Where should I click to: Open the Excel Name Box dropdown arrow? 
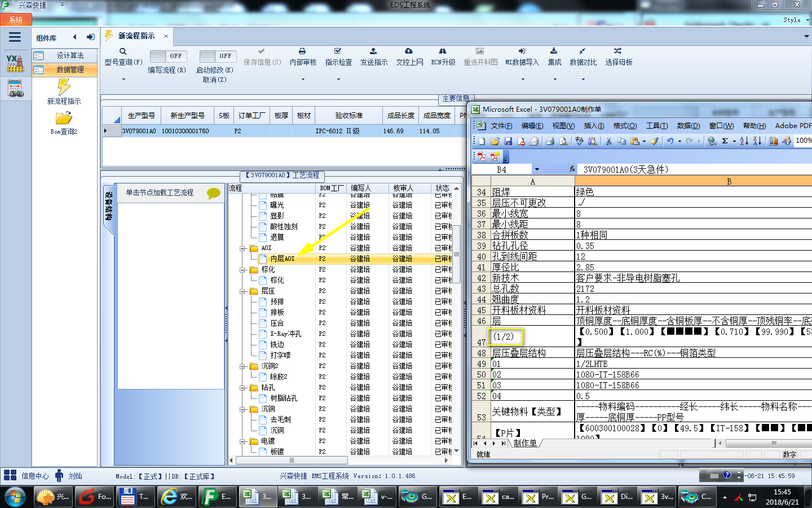(537, 169)
